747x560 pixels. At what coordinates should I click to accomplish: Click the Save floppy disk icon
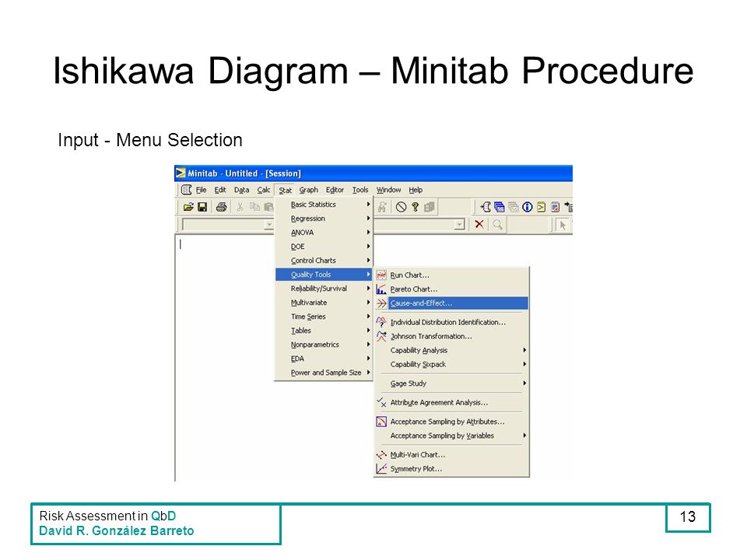pyautogui.click(x=202, y=207)
